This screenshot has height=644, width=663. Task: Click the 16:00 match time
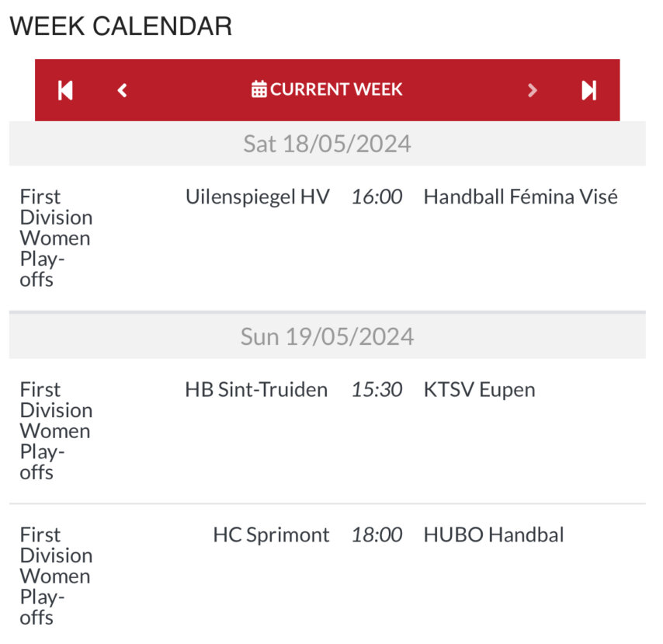pos(377,197)
